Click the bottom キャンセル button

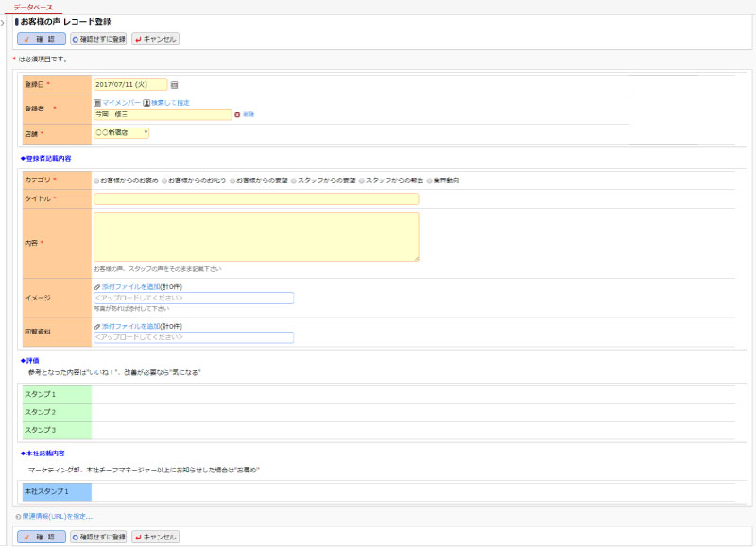(x=155, y=537)
